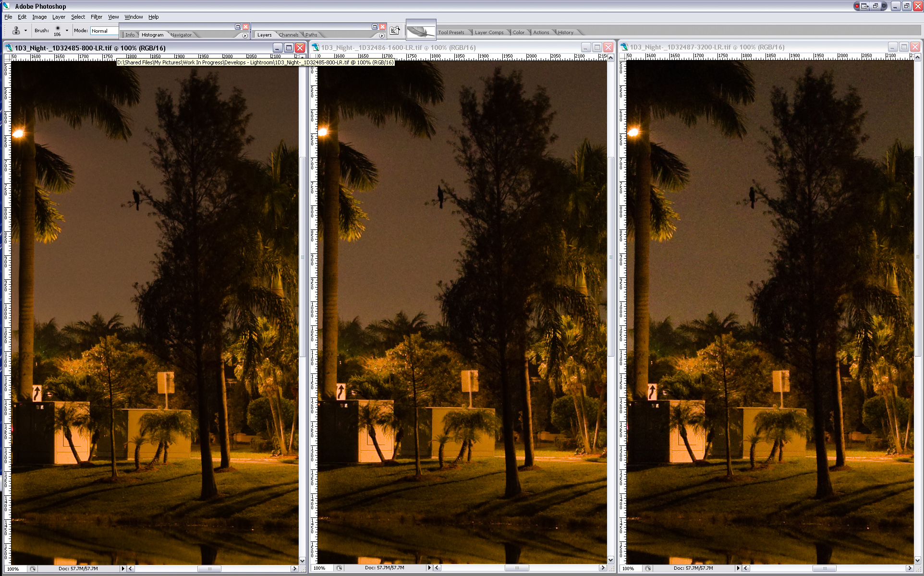The image size is (924, 576).
Task: Open the Select menu
Action: (78, 17)
